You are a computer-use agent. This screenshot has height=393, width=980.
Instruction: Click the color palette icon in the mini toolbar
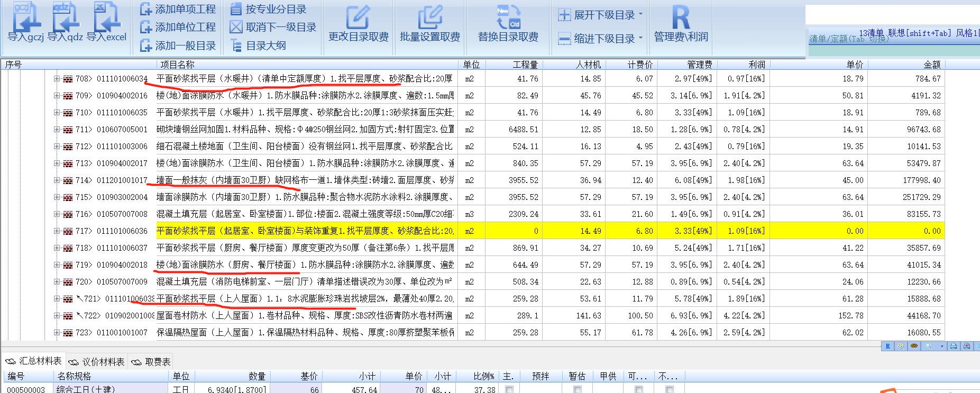pyautogui.click(x=901, y=346)
